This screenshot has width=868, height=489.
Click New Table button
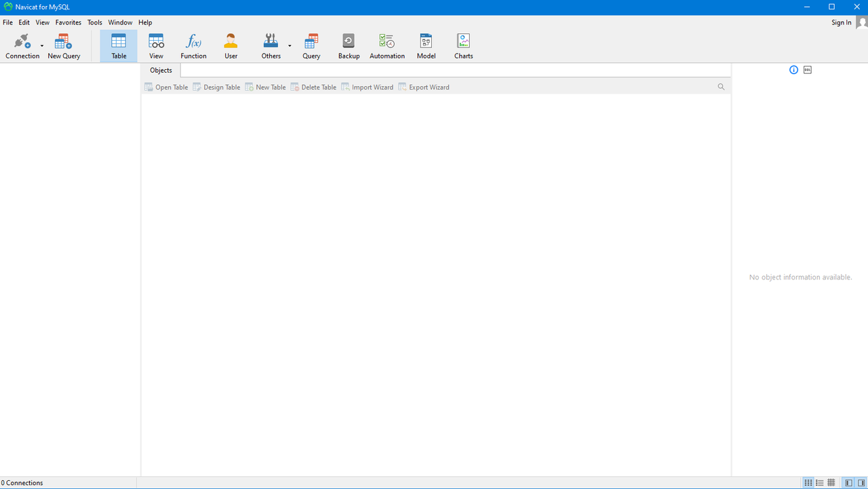(x=265, y=87)
